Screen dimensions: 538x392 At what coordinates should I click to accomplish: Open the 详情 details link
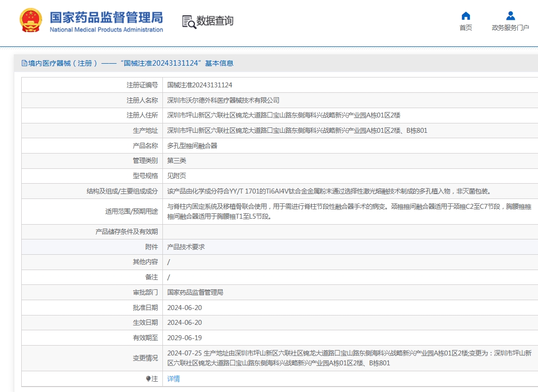(174, 379)
